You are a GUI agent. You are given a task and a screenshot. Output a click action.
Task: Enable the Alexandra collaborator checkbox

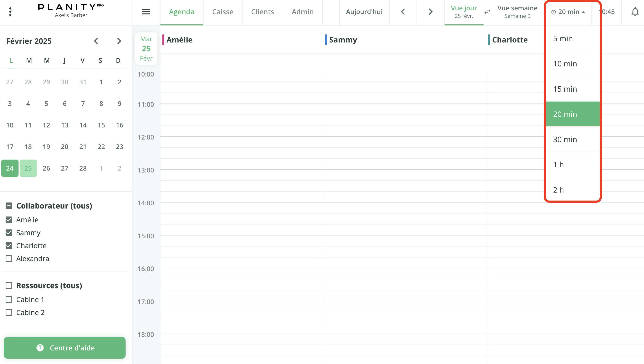pos(9,258)
